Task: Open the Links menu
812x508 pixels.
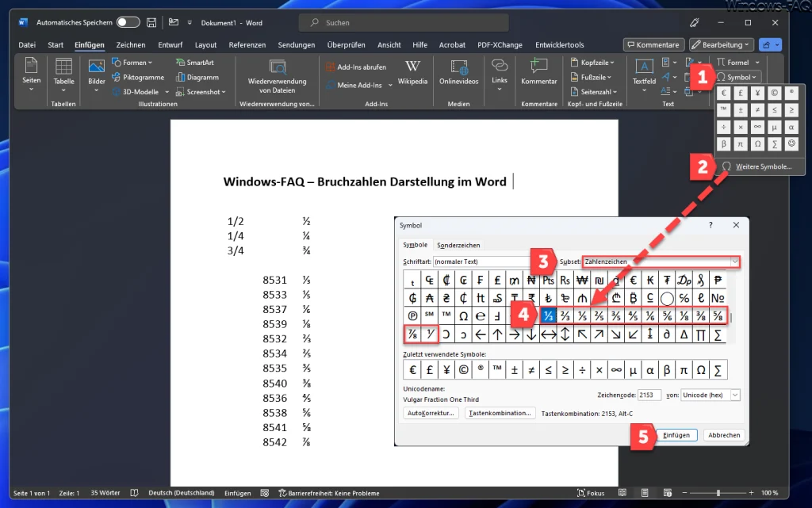Action: [x=500, y=75]
